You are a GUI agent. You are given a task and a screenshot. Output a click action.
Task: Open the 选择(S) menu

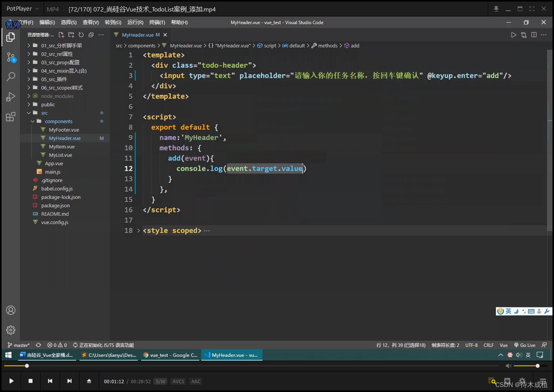point(69,23)
